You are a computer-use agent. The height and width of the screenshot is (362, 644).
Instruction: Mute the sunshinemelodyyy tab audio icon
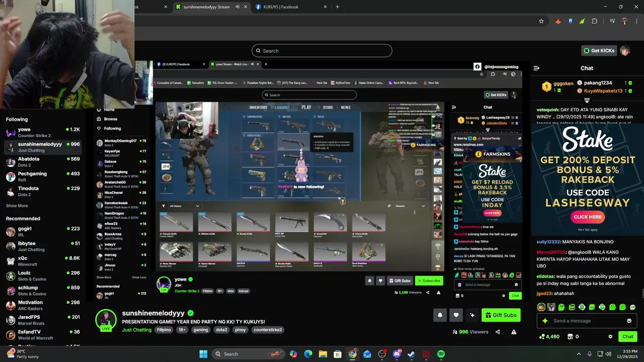pyautogui.click(x=237, y=7)
